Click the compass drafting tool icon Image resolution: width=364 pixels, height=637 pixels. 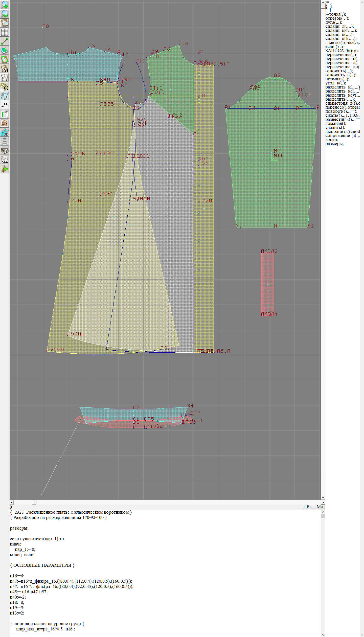coord(5,78)
